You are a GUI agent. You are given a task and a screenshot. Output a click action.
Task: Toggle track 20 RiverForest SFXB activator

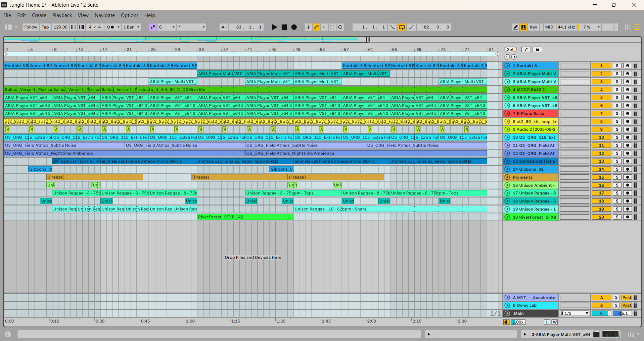[601, 217]
